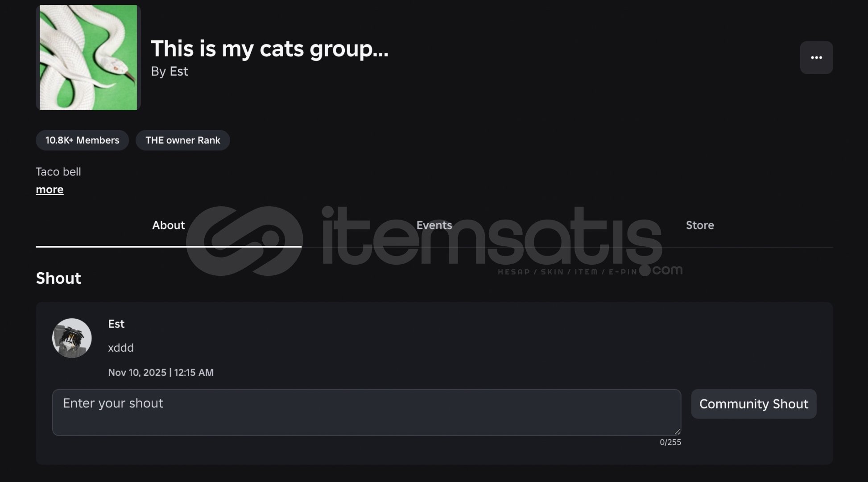Viewport: 868px width, 482px height.
Task: Switch to the Events tab
Action: point(434,225)
